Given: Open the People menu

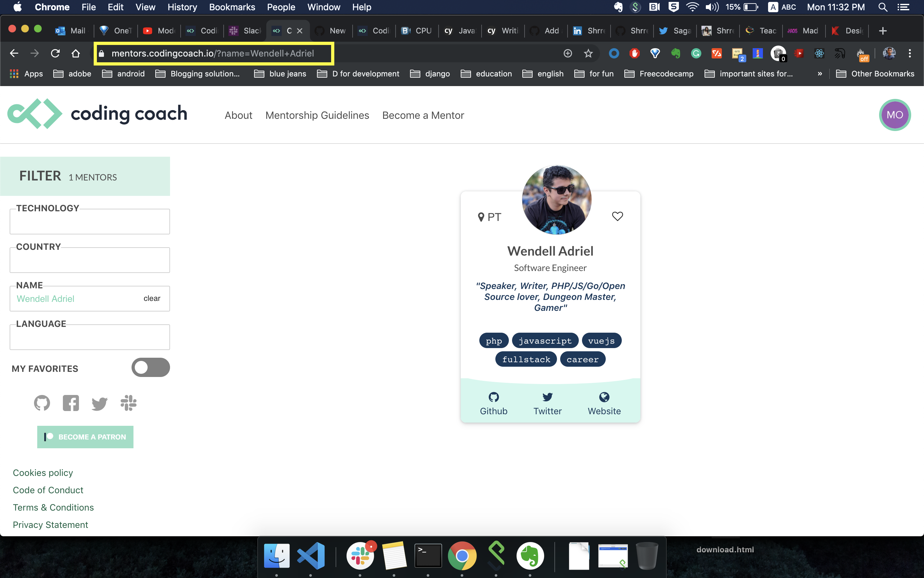Looking at the screenshot, I should [281, 7].
